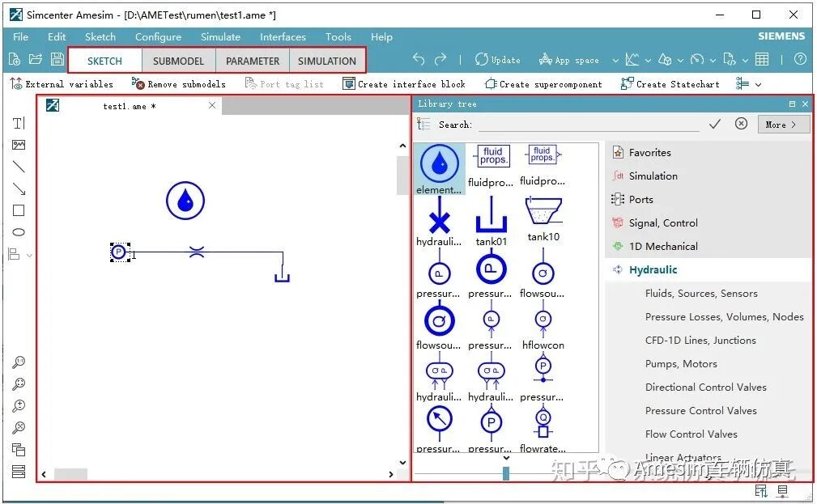Open the Simulate menu
817x504 pixels.
(220, 37)
